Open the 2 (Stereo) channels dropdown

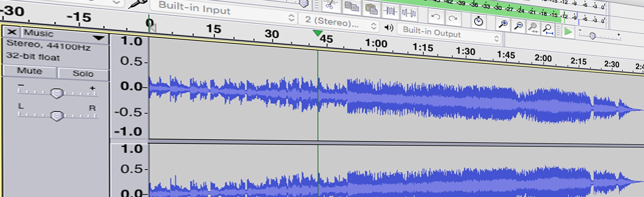pos(339,23)
